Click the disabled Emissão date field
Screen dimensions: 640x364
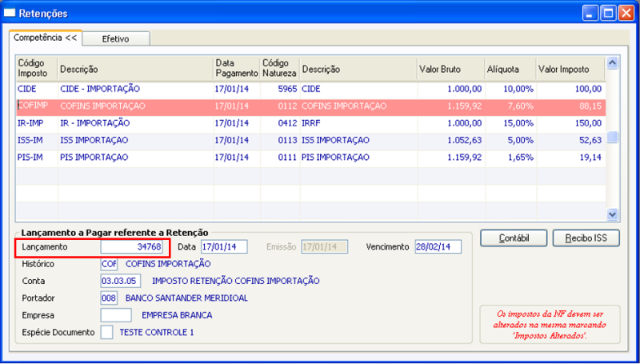click(325, 247)
